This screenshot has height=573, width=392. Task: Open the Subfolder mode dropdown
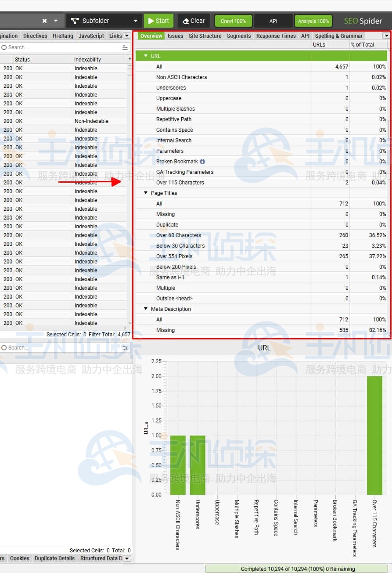tap(135, 21)
